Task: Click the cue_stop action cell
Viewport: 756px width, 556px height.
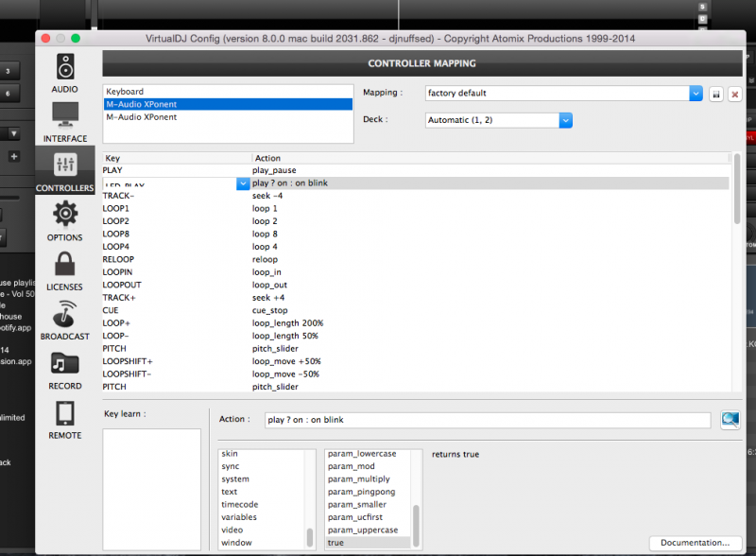Action: [269, 310]
